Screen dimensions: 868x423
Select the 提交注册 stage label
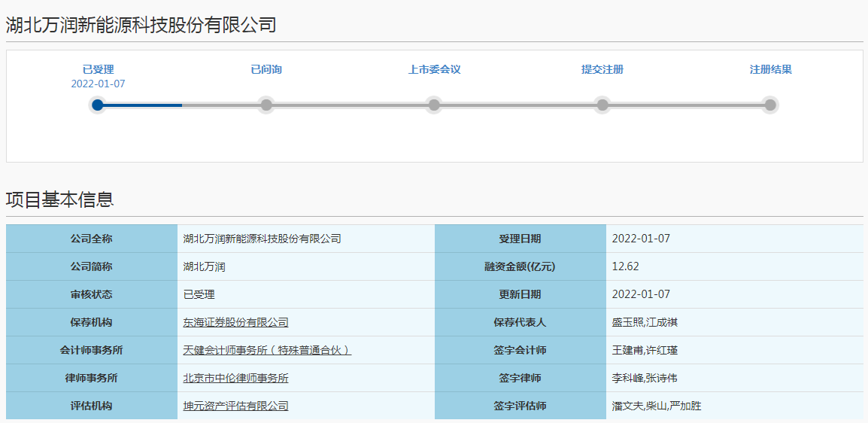(x=602, y=69)
